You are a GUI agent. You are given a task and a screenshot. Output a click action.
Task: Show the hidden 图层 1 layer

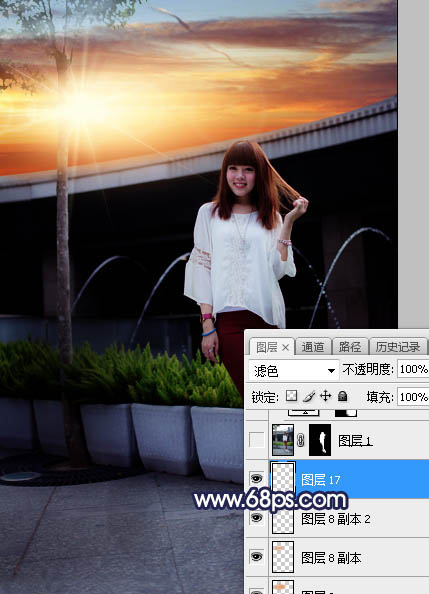pos(257,440)
